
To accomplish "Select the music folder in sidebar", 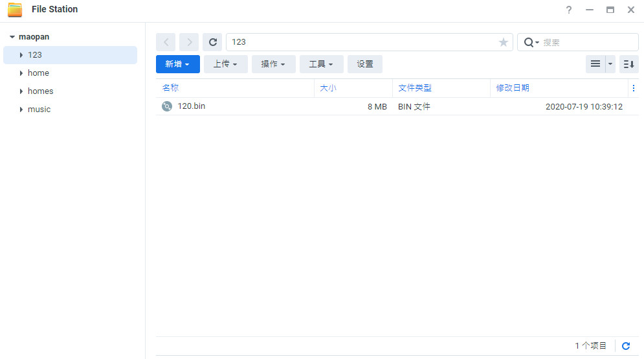I will tap(39, 110).
